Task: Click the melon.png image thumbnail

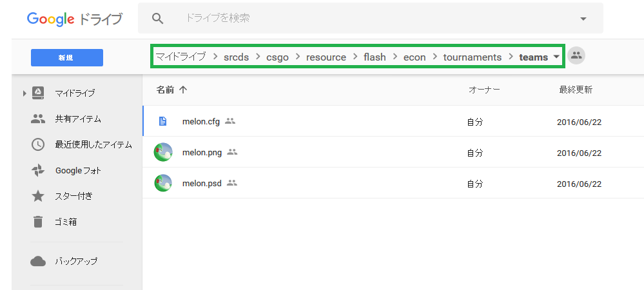Action: click(163, 153)
